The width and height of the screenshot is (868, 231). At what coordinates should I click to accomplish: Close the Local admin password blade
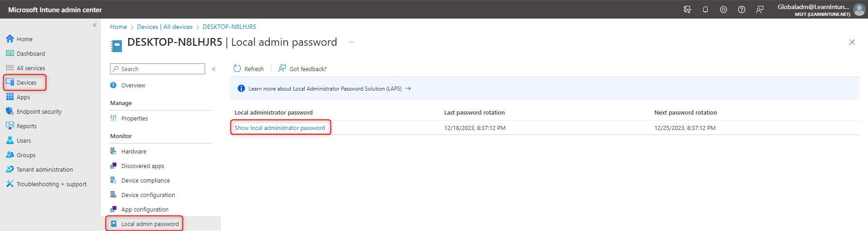(x=852, y=42)
